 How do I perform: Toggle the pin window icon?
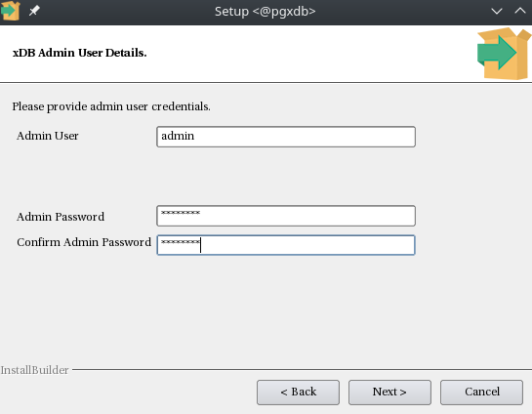(x=34, y=11)
